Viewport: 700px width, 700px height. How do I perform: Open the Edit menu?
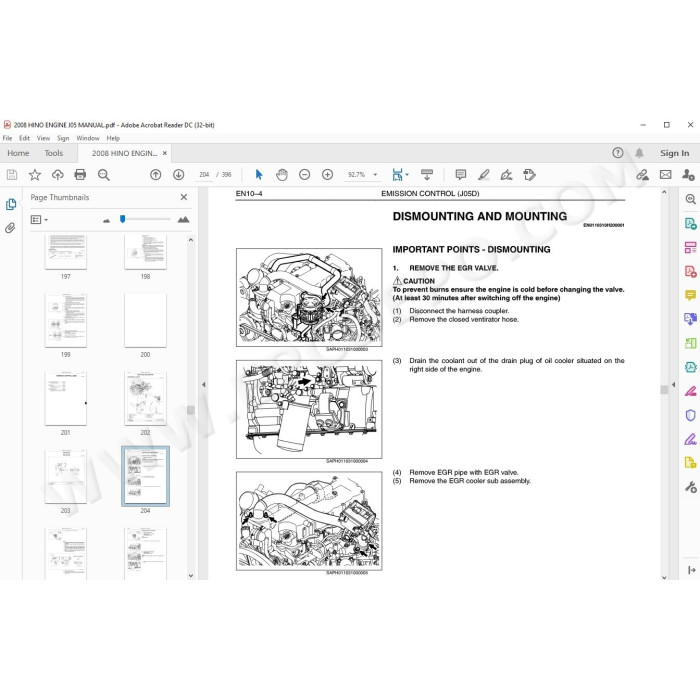point(24,138)
